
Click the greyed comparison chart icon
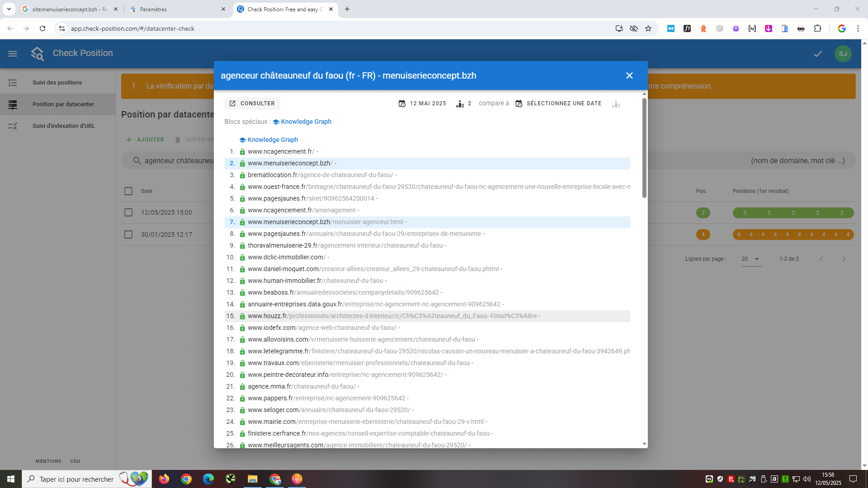(616, 104)
